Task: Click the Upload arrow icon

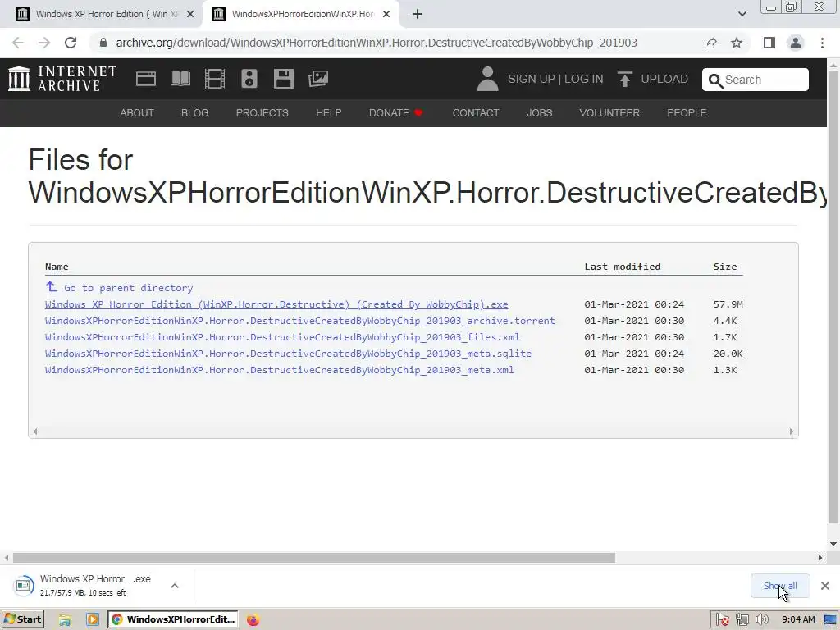Action: click(x=624, y=79)
